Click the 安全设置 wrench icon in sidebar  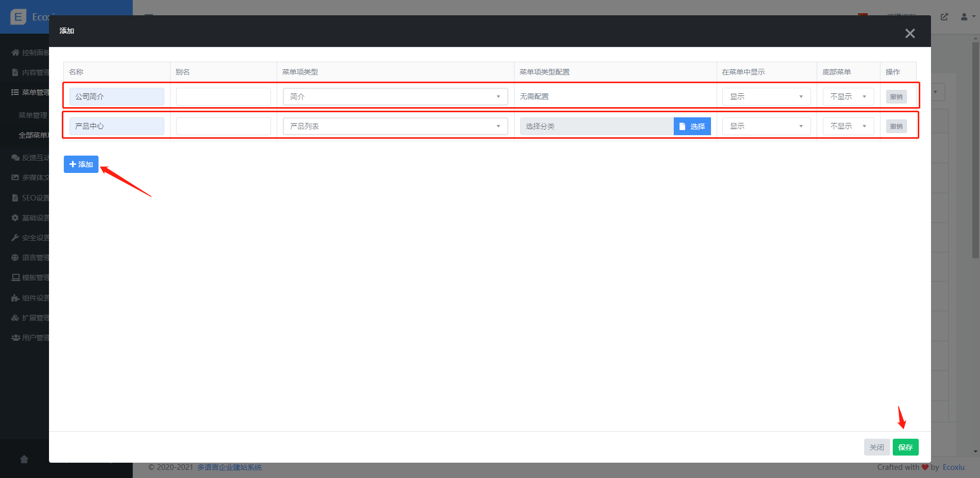pos(15,238)
